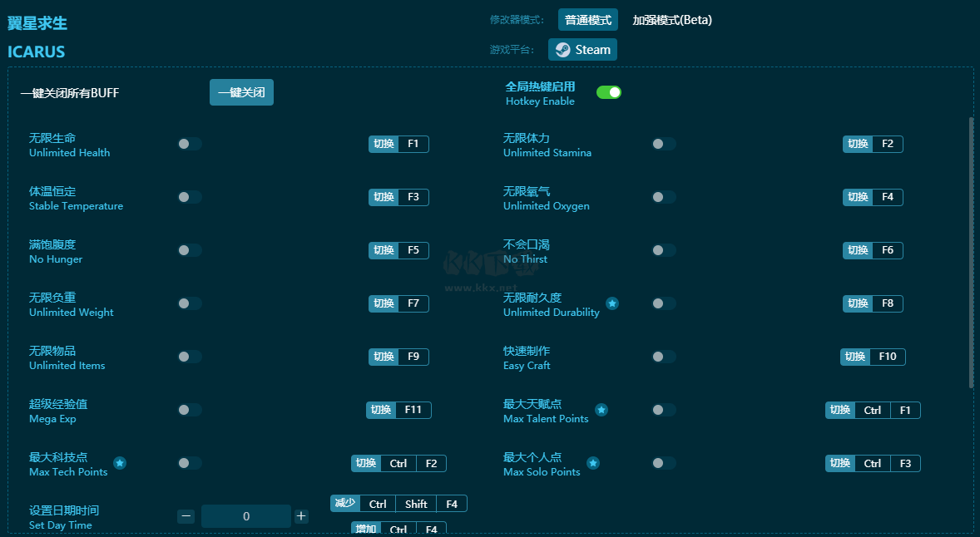Click F4 hotkey for Unlimited Oxygen
The height and width of the screenshot is (537, 980).
click(x=888, y=197)
